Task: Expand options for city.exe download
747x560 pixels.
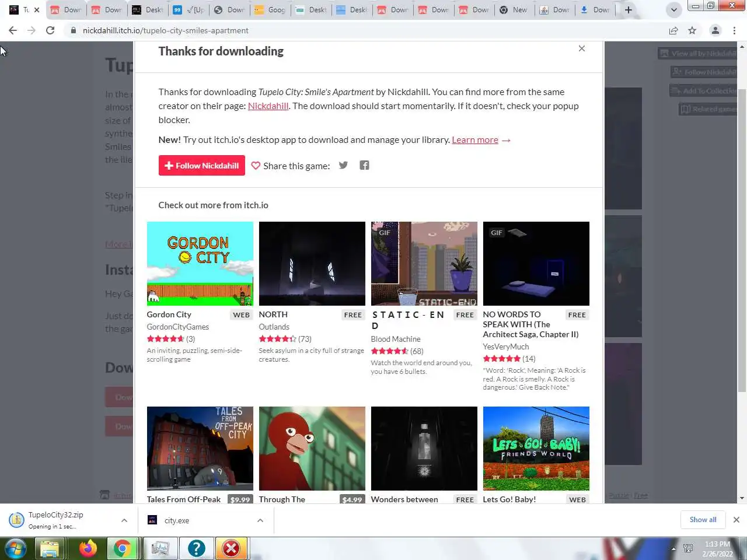Action: [260, 520]
